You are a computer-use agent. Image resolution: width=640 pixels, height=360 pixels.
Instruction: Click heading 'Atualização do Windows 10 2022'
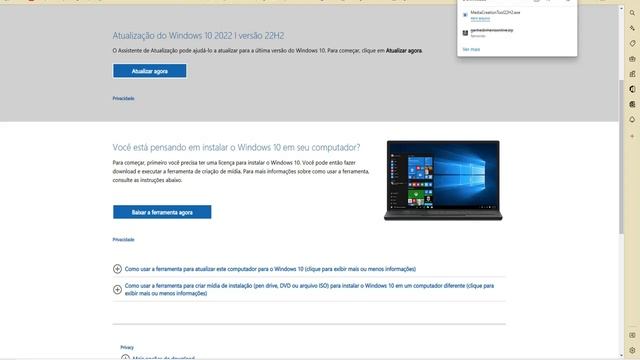(198, 36)
